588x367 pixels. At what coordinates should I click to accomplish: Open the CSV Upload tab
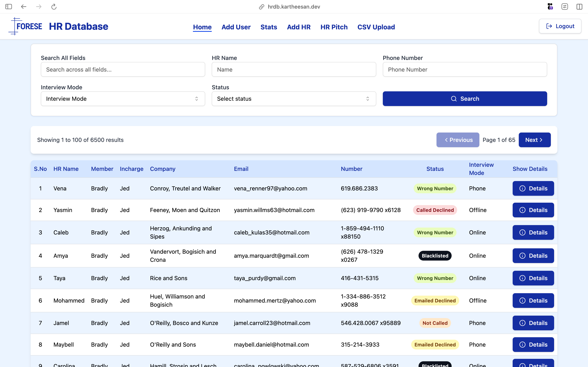[x=376, y=27]
